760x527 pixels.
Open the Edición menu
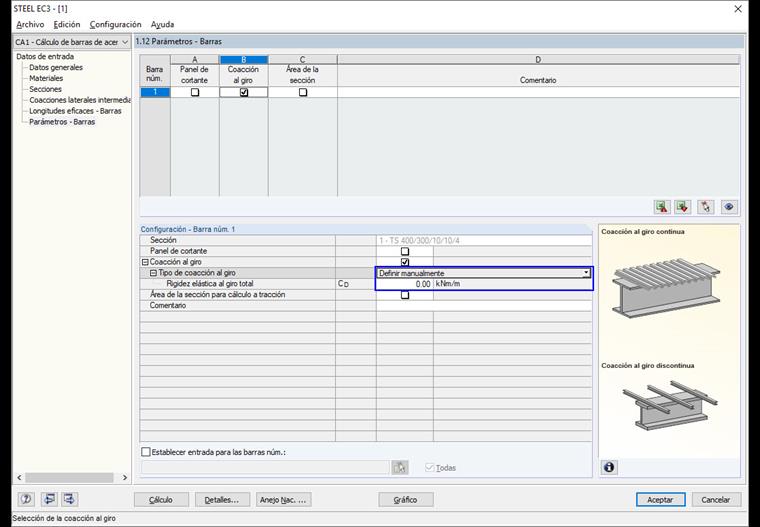(67, 24)
